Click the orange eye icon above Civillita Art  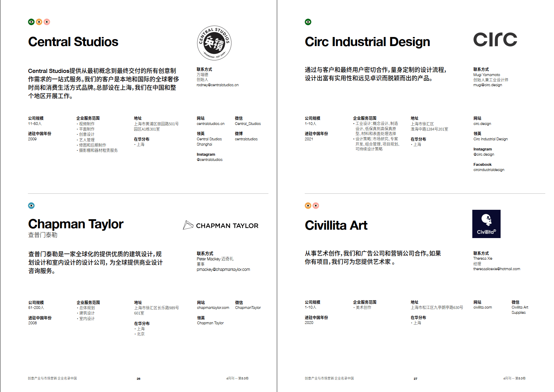[308, 206]
